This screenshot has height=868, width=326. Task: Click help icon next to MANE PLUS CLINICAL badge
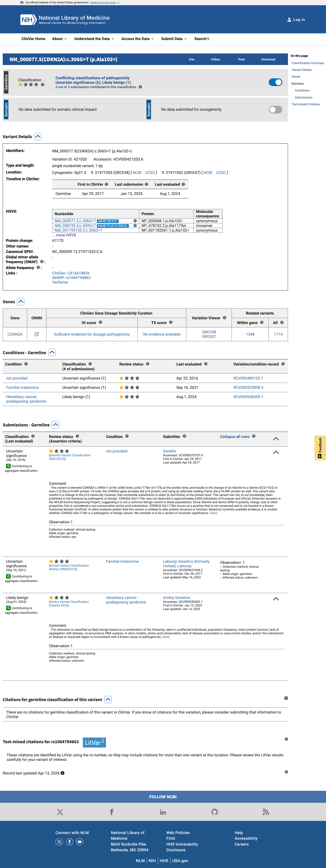135,226
